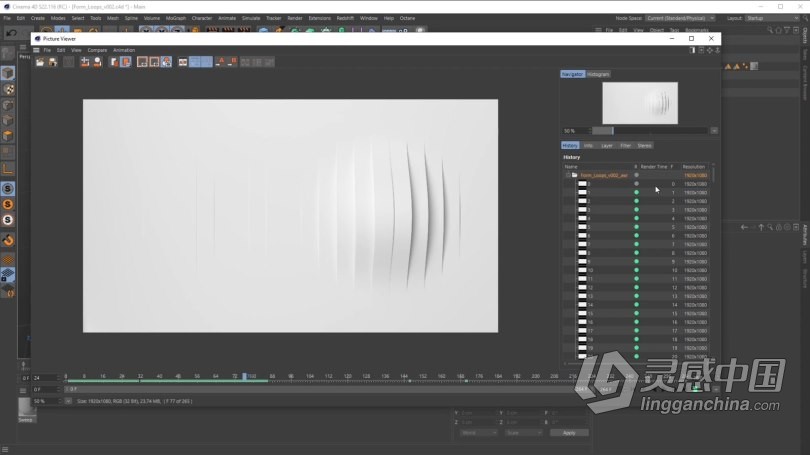Open the Octane menu in main menu bar
Image resolution: width=810 pixels, height=455 pixels.
(407, 18)
